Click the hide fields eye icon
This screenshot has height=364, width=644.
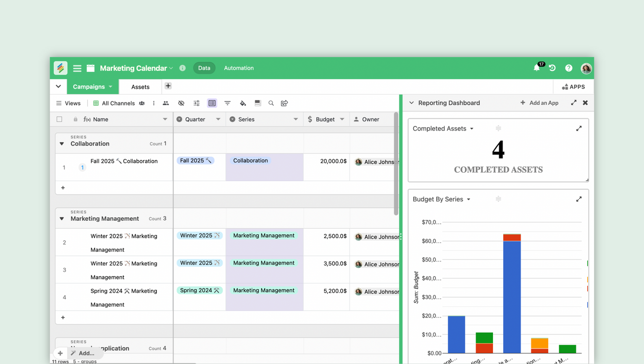(181, 103)
